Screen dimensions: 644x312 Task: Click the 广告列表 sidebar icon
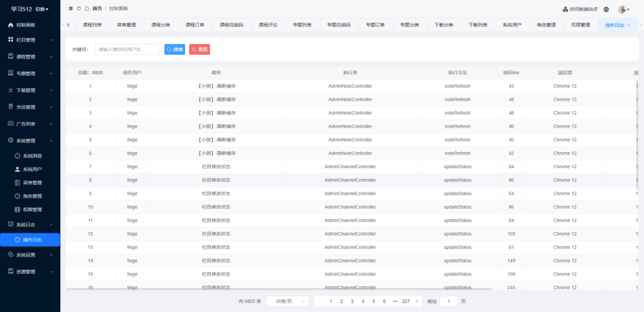(x=11, y=123)
